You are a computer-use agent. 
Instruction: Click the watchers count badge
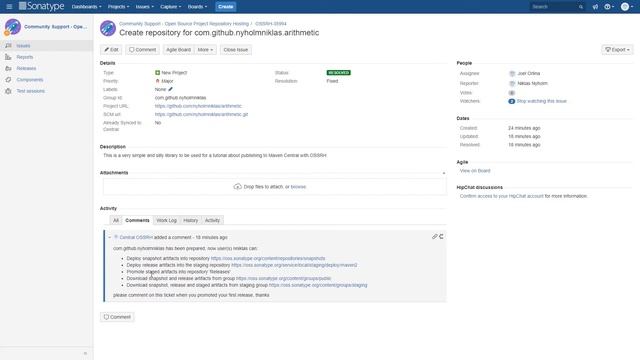511,101
